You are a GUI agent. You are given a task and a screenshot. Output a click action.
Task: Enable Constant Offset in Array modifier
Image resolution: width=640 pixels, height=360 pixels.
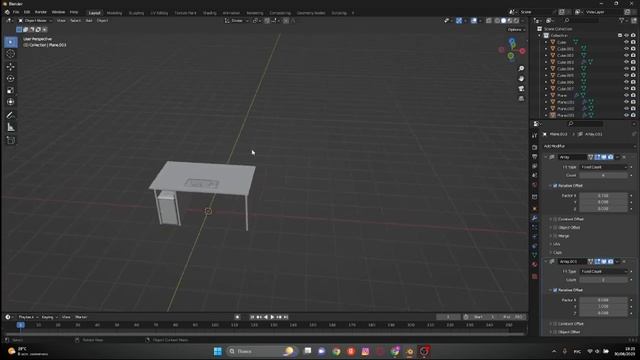pyautogui.click(x=555, y=219)
